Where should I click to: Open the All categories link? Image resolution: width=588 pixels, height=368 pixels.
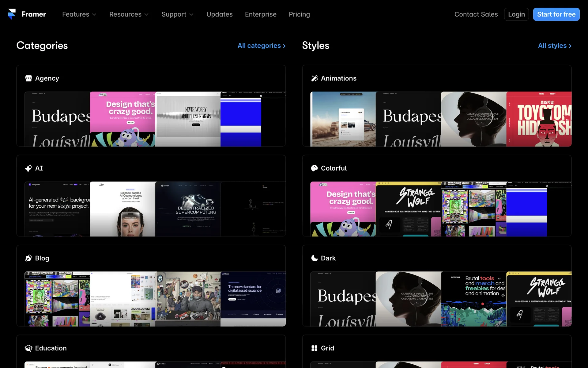262,46
